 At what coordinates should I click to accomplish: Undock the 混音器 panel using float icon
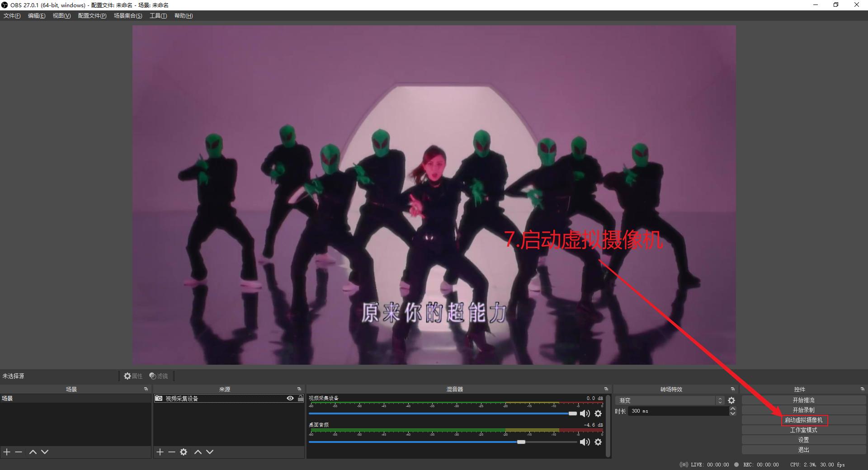[x=606, y=389]
